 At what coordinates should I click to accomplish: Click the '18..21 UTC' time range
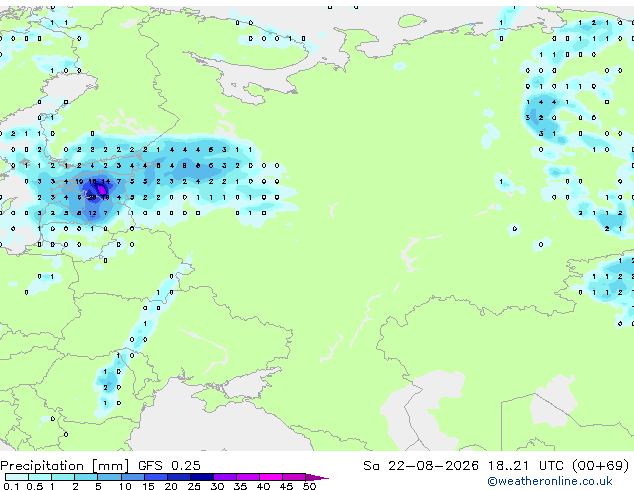[x=525, y=466]
